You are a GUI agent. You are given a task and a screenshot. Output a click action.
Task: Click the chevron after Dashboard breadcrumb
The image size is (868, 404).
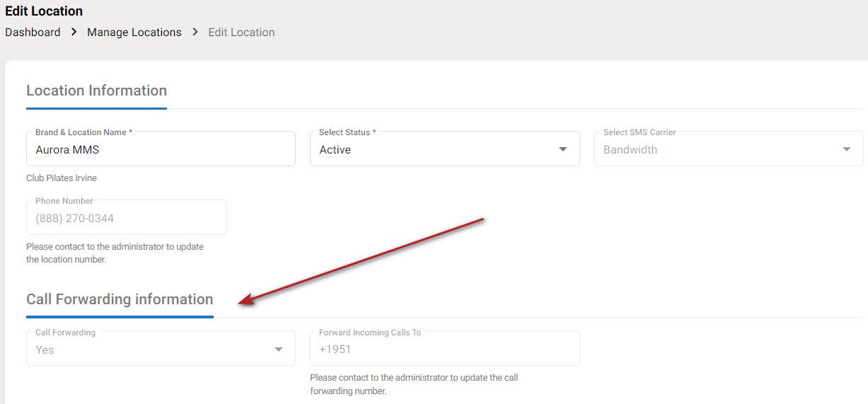coord(74,33)
